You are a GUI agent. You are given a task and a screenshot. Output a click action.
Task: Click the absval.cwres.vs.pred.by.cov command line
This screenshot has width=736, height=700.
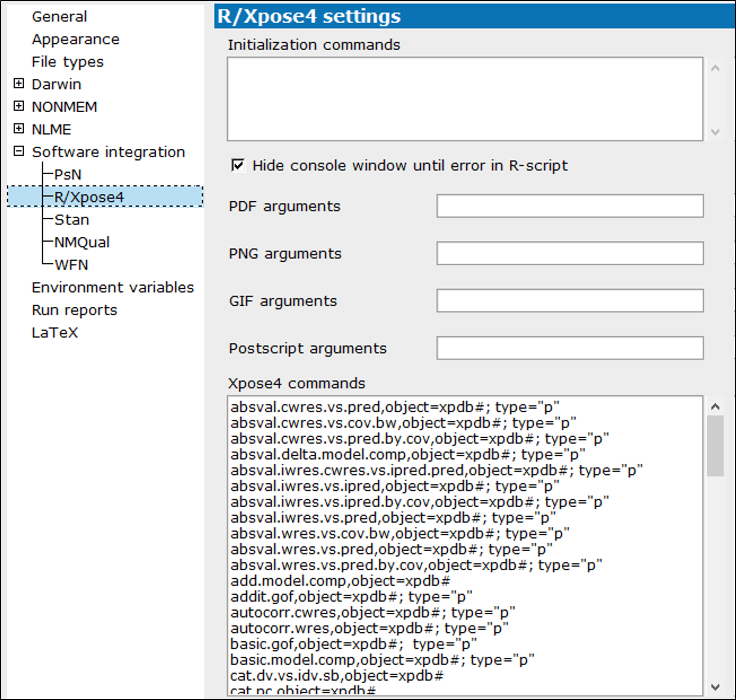point(420,439)
